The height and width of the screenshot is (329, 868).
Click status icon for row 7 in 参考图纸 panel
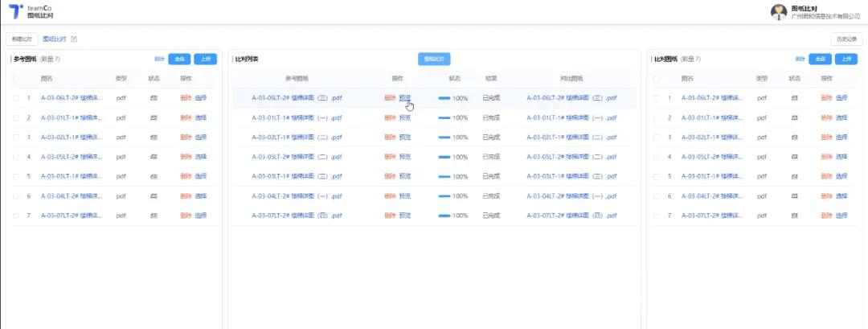point(154,216)
